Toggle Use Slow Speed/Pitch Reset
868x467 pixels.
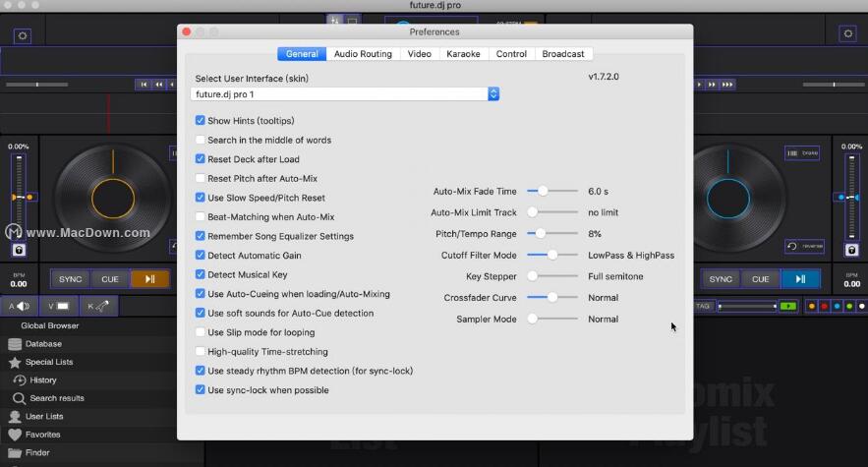click(201, 198)
